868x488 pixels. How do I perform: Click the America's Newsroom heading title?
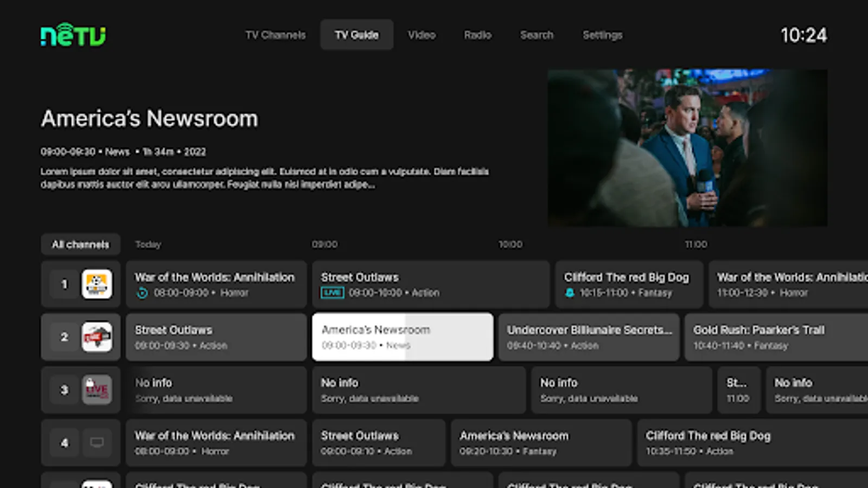(x=149, y=119)
